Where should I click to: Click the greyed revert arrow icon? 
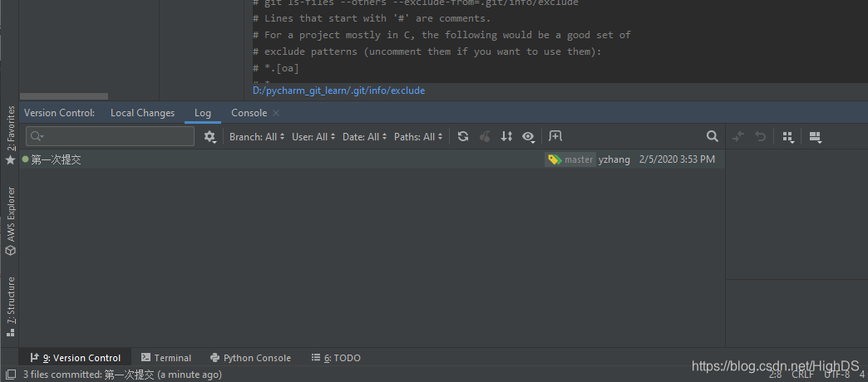(x=761, y=136)
